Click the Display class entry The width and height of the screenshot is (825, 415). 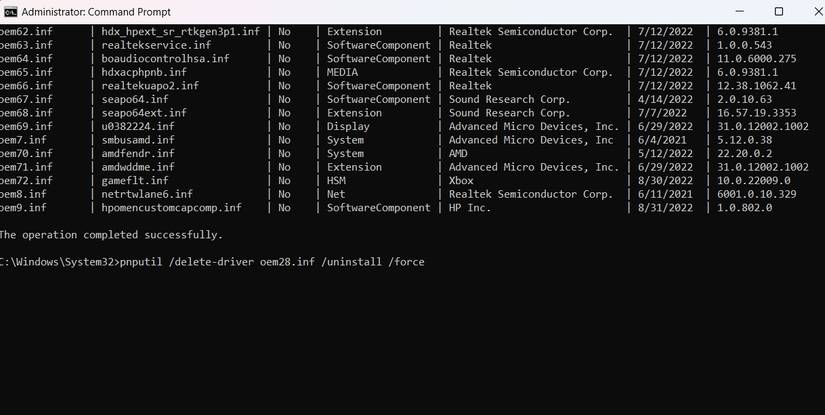click(348, 127)
